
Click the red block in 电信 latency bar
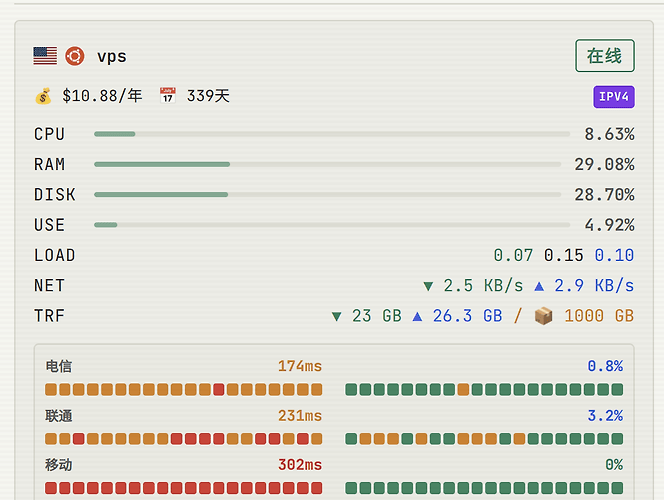[x=219, y=390]
